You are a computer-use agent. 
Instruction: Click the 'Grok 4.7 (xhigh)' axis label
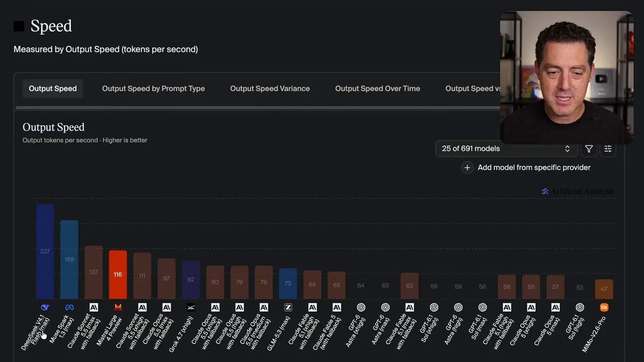click(181, 334)
